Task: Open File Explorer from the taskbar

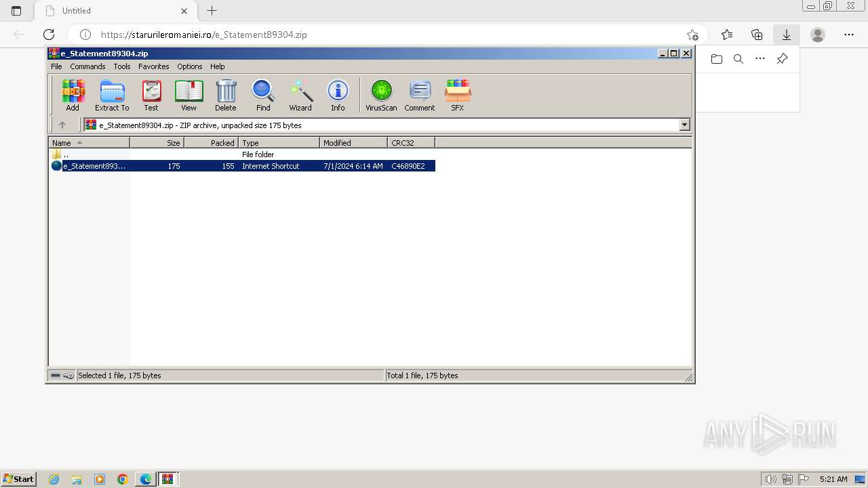Action: [77, 479]
